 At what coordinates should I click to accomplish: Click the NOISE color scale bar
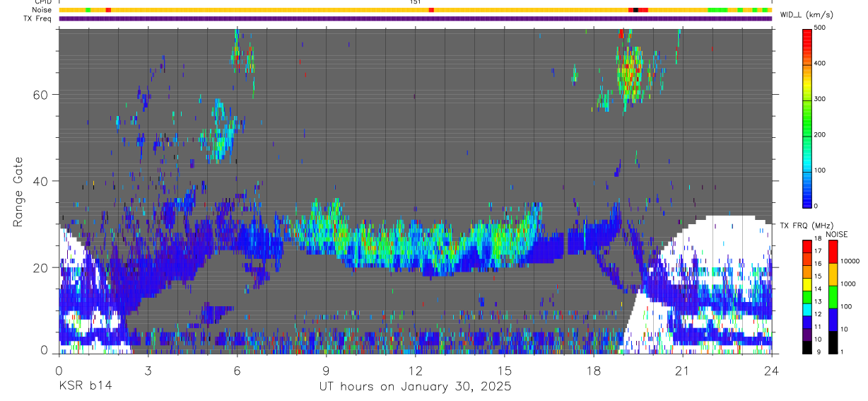(x=833, y=296)
